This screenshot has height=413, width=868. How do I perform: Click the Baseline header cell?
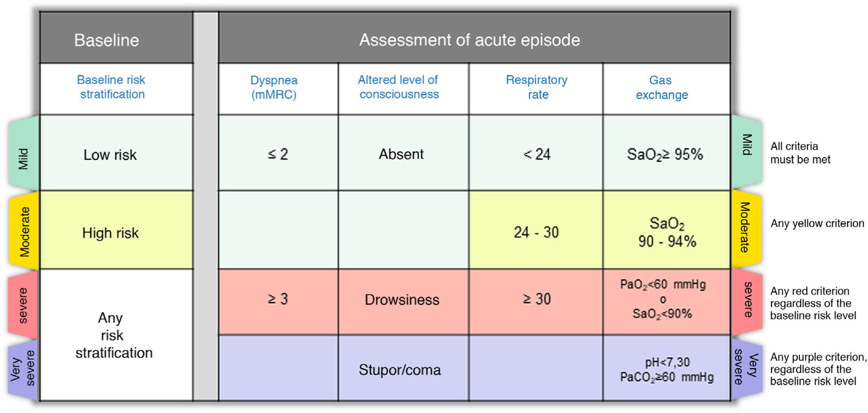tap(107, 40)
